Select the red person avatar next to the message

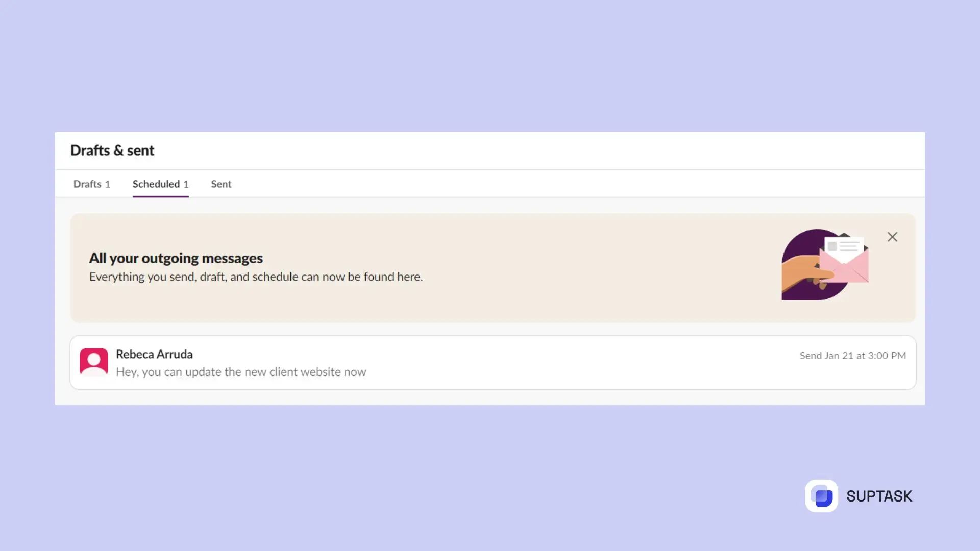point(94,362)
